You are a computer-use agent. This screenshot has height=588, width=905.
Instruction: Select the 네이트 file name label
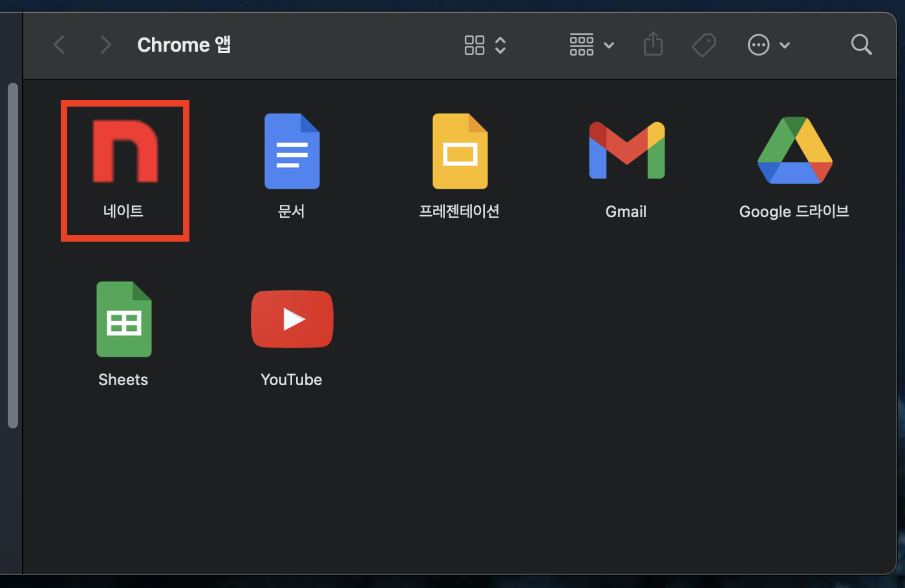123,211
